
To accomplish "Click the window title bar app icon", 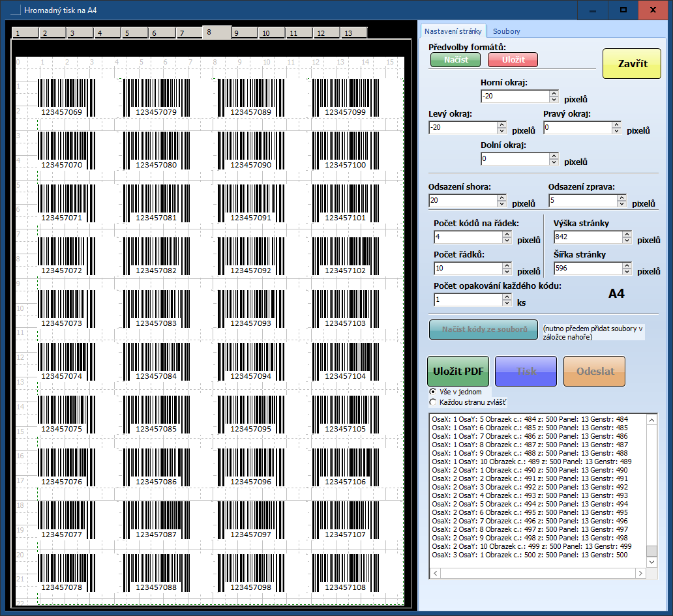I will (15, 10).
